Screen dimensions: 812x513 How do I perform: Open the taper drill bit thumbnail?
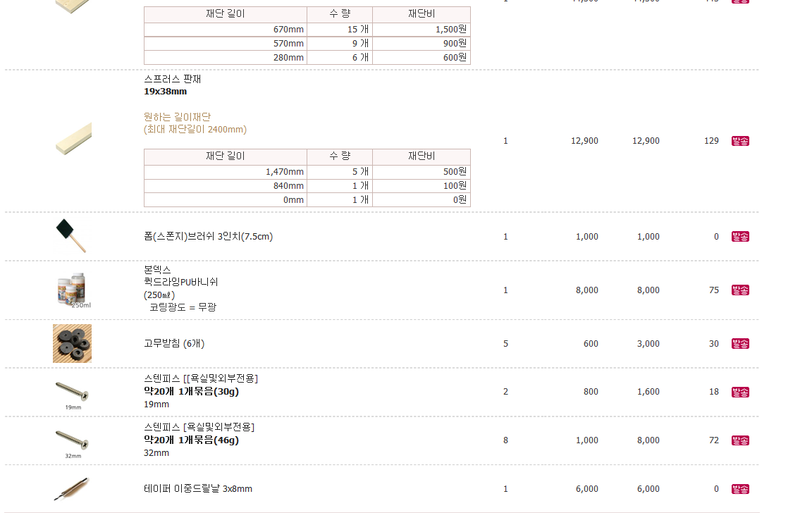(72, 489)
